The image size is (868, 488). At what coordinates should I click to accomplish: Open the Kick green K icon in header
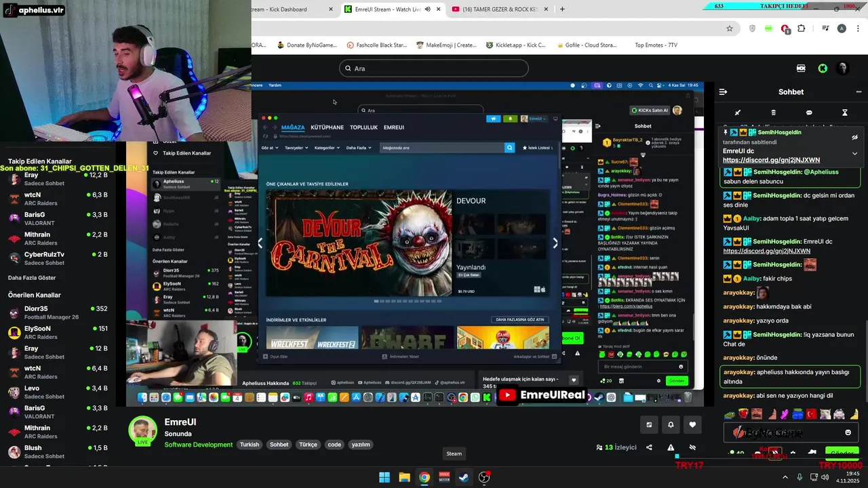click(x=823, y=68)
